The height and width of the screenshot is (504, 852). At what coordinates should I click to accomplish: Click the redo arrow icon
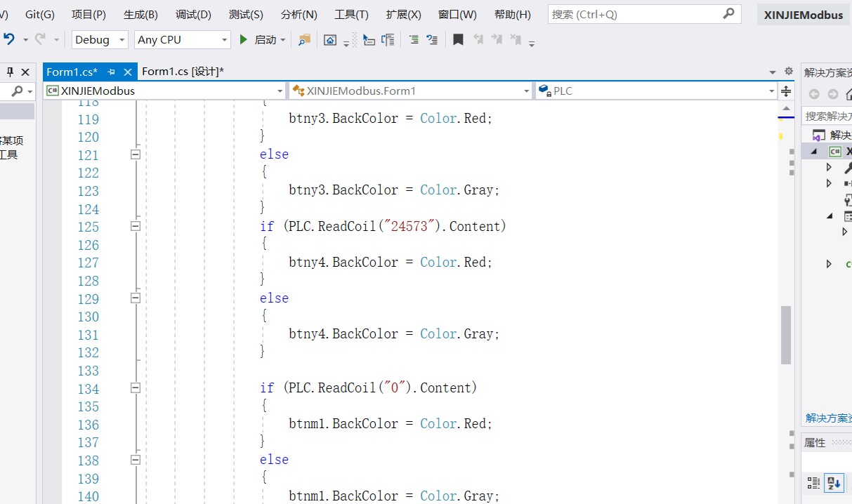tap(40, 39)
